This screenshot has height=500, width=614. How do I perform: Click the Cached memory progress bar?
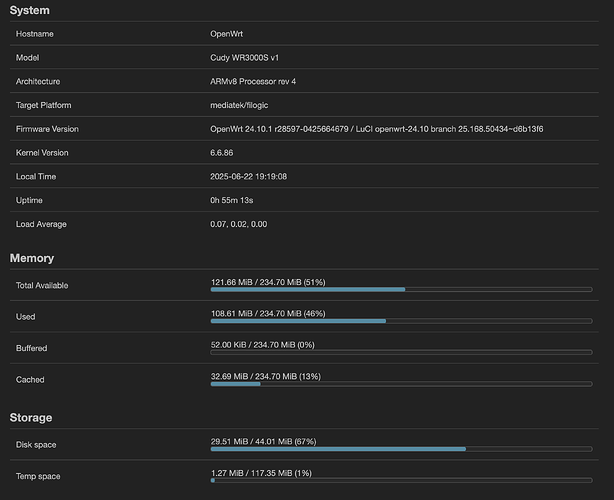(400, 383)
